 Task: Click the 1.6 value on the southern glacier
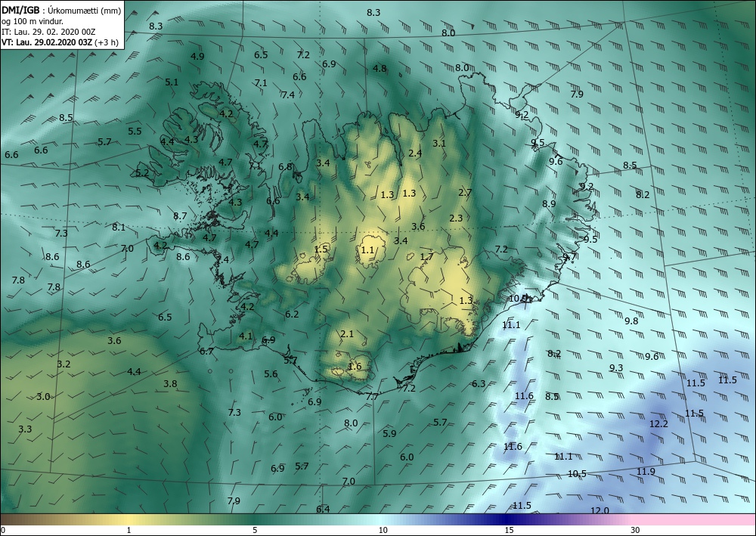(355, 367)
